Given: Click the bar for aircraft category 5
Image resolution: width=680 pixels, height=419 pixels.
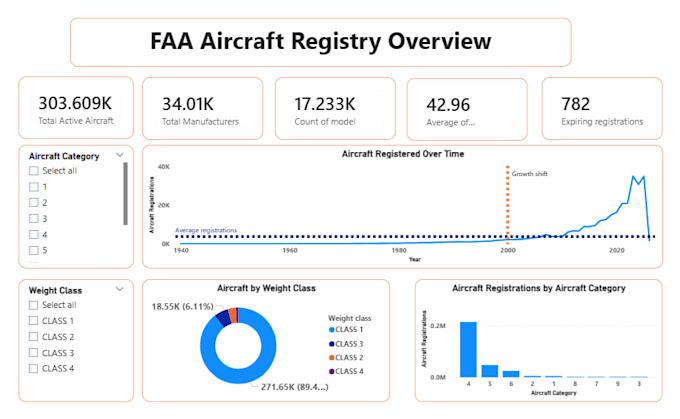Looking at the screenshot, I should (490, 371).
